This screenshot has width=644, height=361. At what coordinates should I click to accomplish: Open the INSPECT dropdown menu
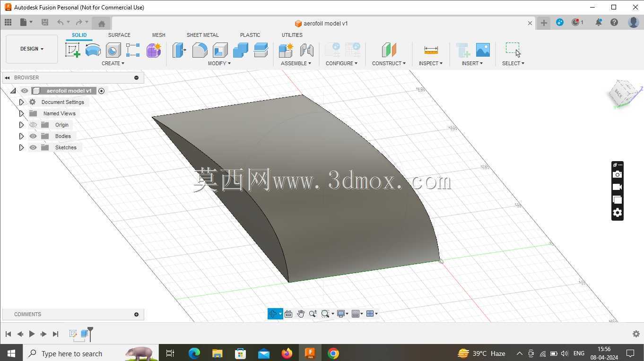pos(431,63)
